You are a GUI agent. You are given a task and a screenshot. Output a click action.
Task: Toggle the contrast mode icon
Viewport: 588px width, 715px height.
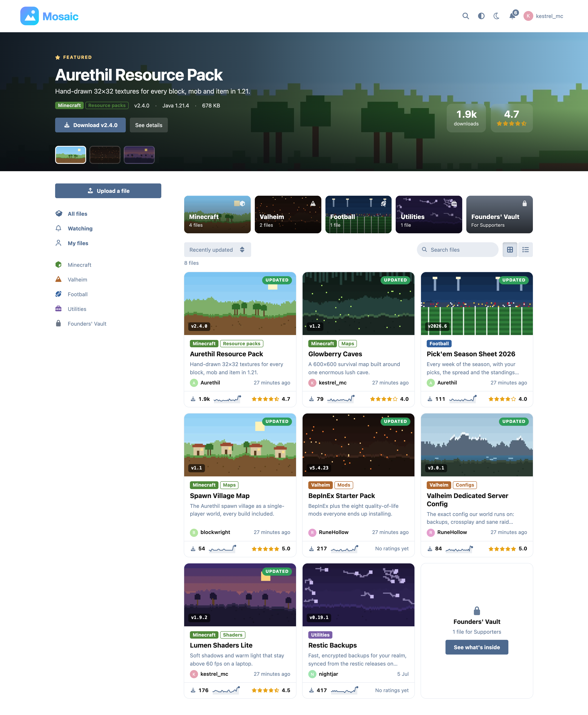point(481,16)
